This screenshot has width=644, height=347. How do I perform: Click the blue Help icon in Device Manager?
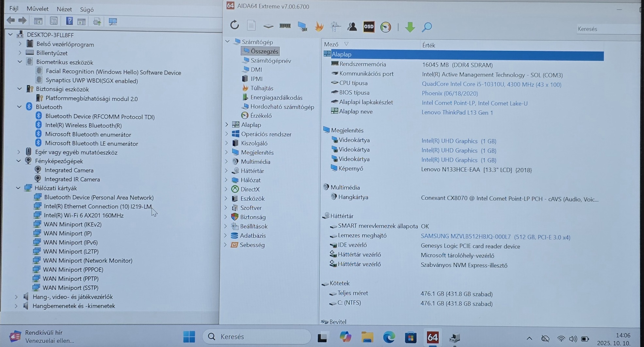pyautogui.click(x=69, y=21)
